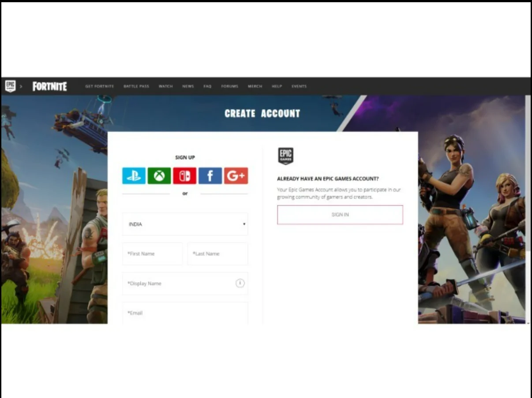The width and height of the screenshot is (532, 398).
Task: Open the EVENTS menu item
Action: pyautogui.click(x=299, y=86)
